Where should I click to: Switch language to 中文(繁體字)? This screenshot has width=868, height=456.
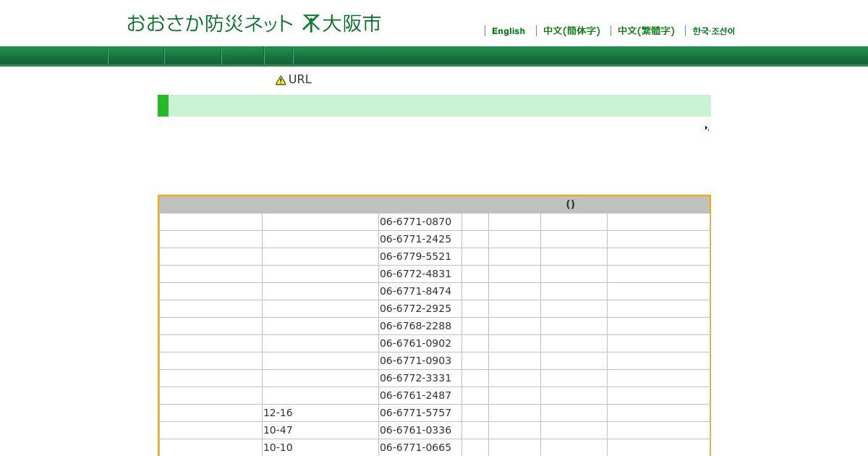646,31
